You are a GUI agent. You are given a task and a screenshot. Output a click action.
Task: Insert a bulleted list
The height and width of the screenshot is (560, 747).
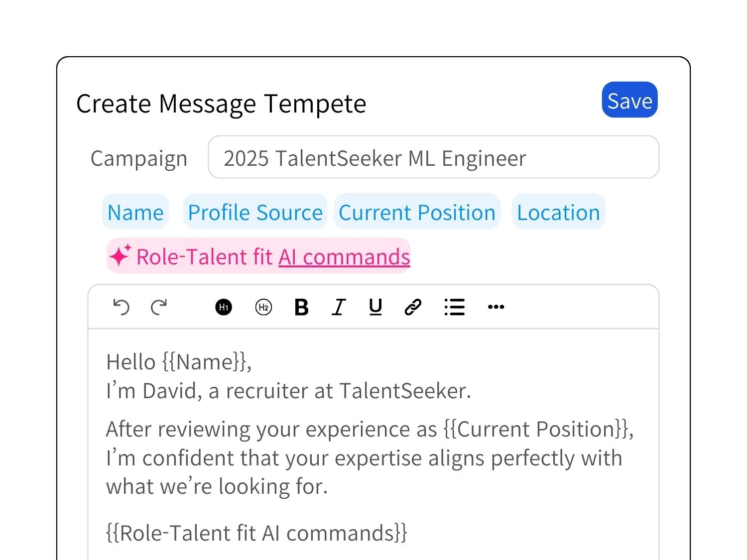454,307
